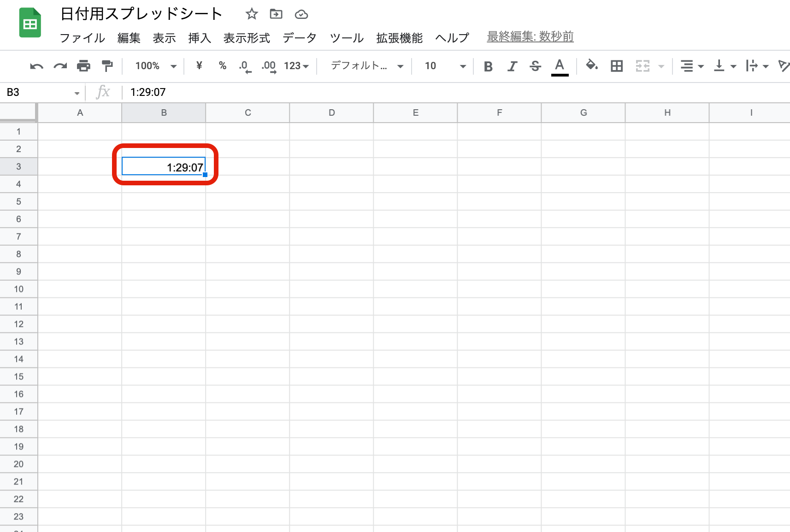Open the ヘルプ menu
This screenshot has height=532, width=790.
452,38
